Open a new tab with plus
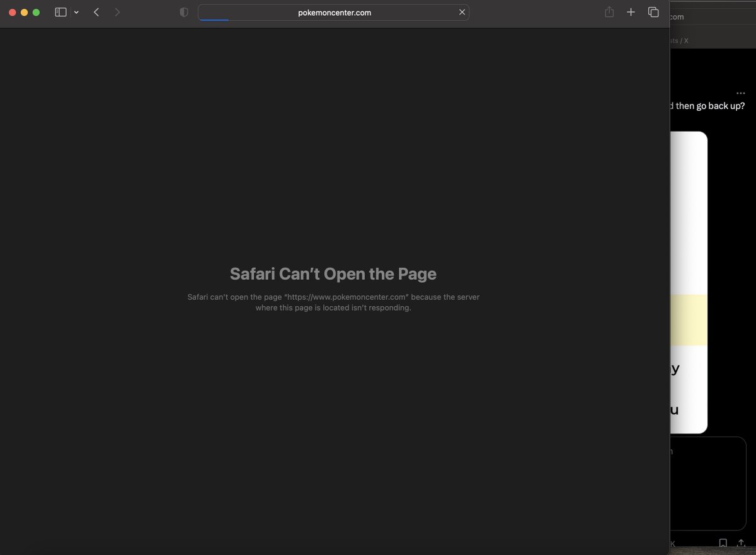Screen dimensions: 756x555 pos(631,12)
